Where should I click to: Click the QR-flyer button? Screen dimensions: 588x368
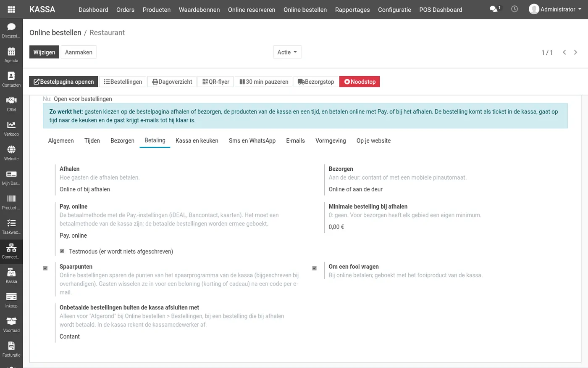(x=216, y=82)
